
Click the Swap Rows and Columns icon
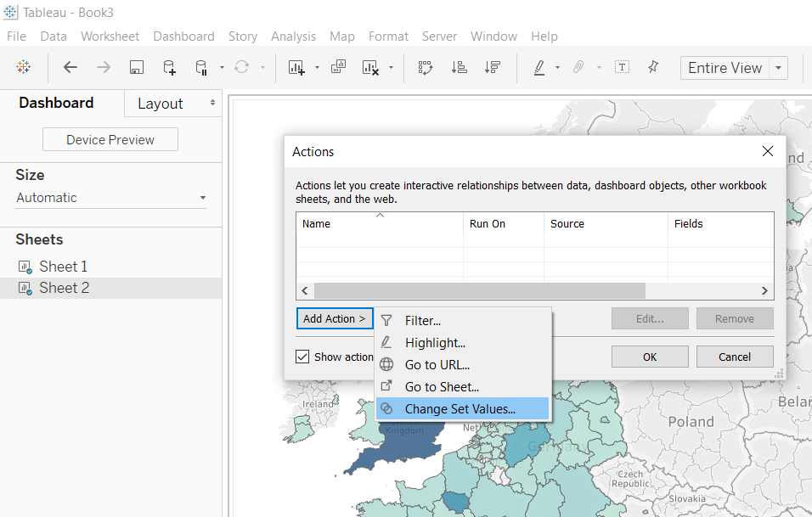tap(426, 68)
